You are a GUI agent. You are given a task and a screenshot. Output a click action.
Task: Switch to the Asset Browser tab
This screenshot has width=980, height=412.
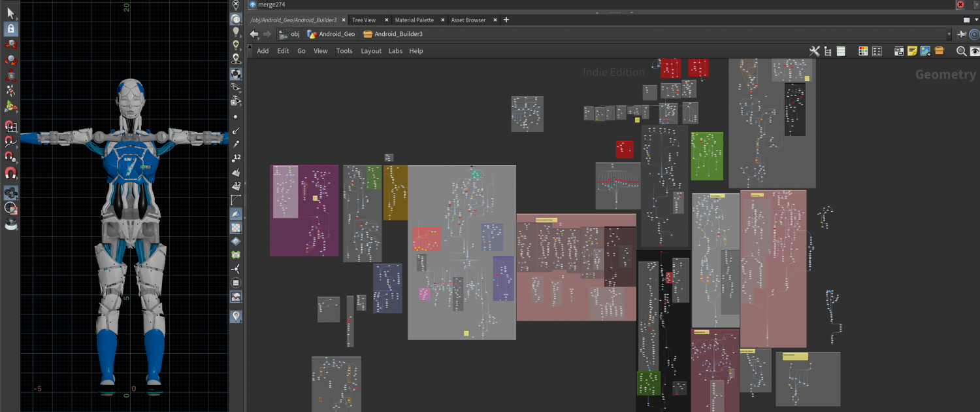click(x=468, y=20)
